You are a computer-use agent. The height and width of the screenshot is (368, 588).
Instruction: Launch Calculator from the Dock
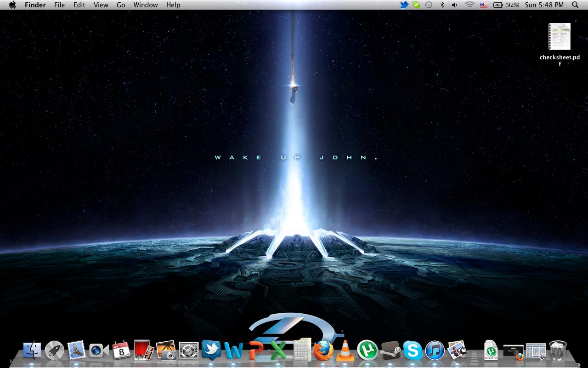(x=302, y=350)
